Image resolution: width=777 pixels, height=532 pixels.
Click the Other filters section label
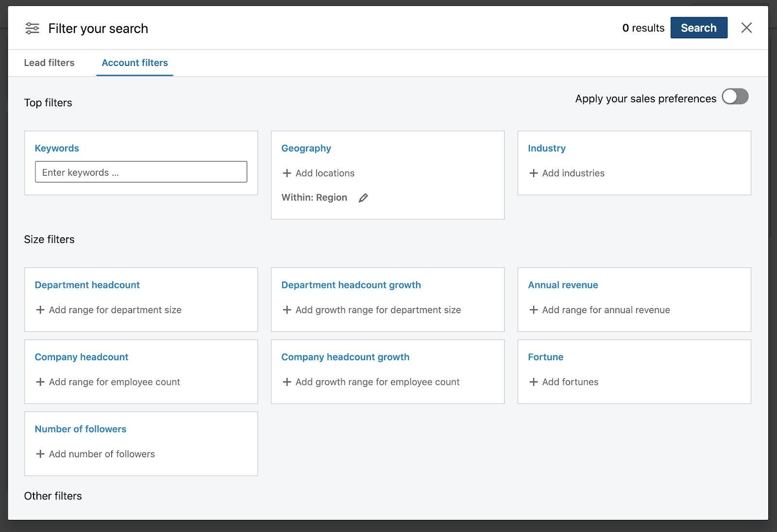[x=53, y=496]
